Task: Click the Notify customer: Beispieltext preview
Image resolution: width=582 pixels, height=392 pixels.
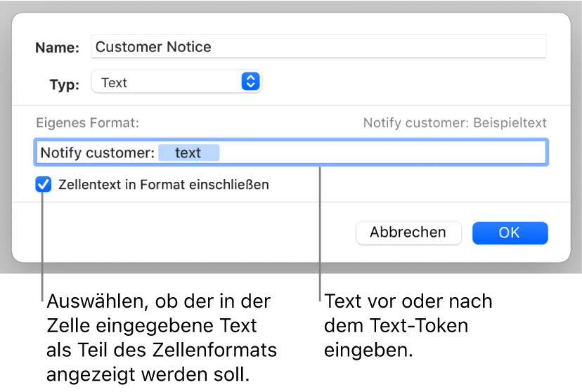Action: pyautogui.click(x=454, y=123)
